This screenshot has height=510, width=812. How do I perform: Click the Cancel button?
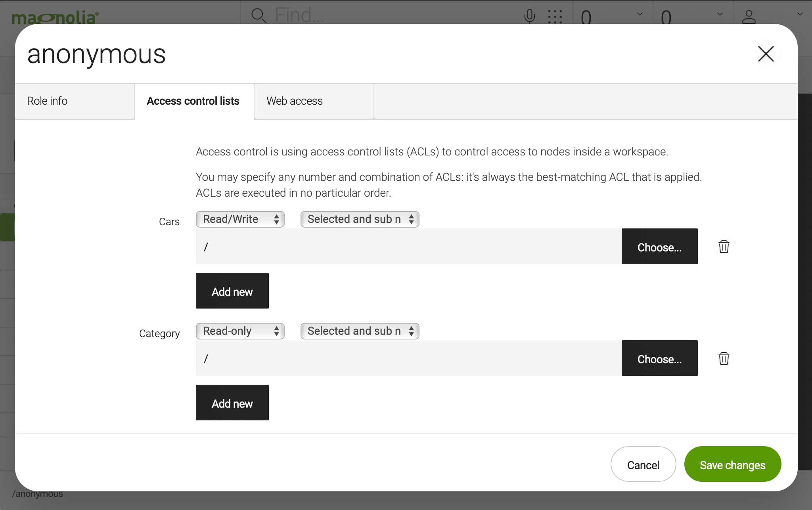(x=643, y=465)
